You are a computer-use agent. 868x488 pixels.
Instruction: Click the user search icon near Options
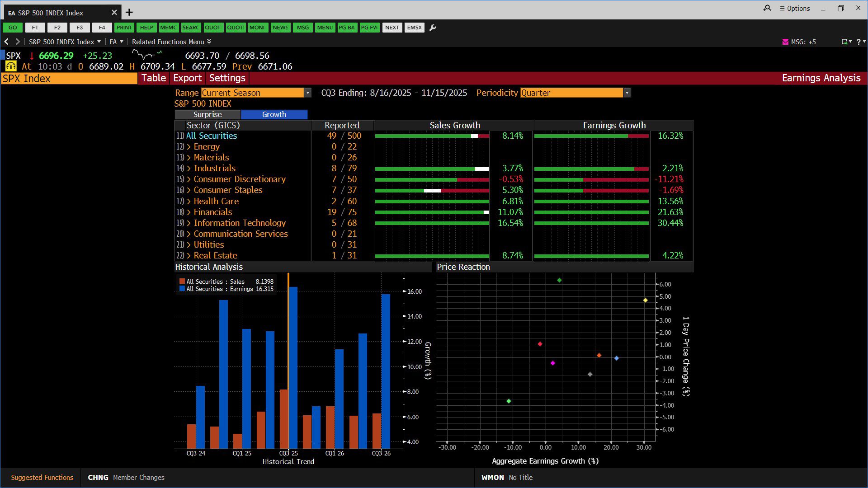767,8
